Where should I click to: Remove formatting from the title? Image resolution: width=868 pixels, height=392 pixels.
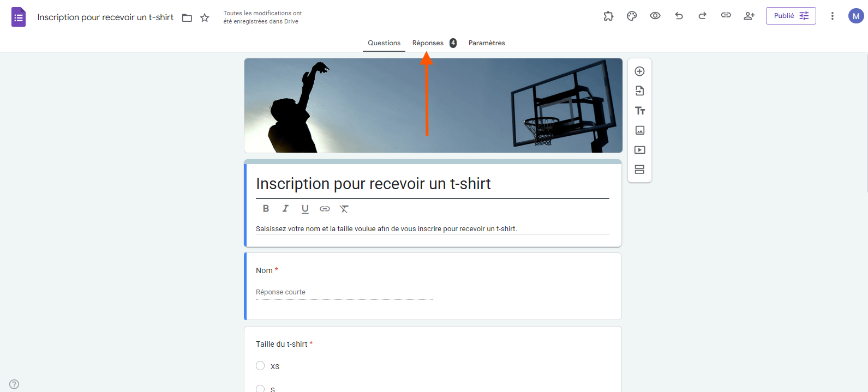[344, 209]
